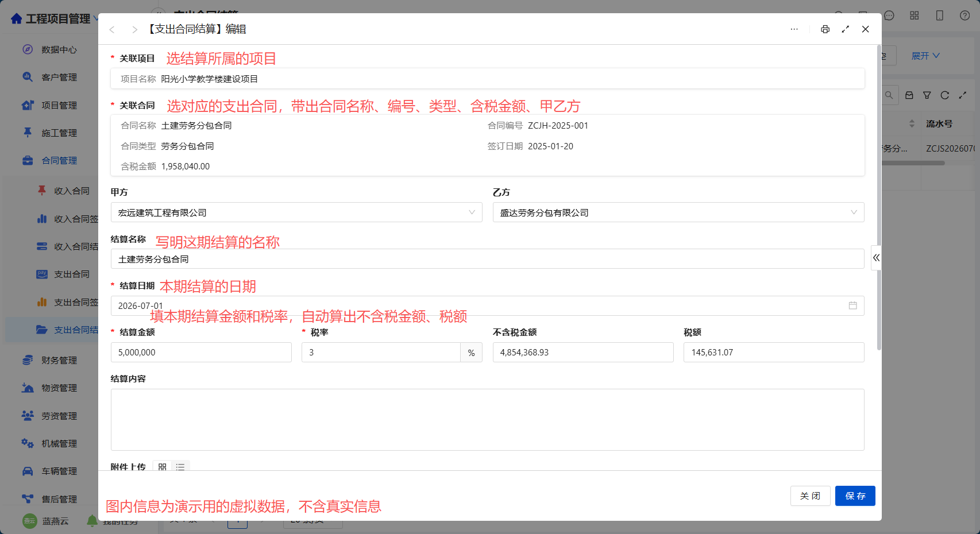
Task: Click the 关联项目 project selection field
Action: [x=488, y=79]
